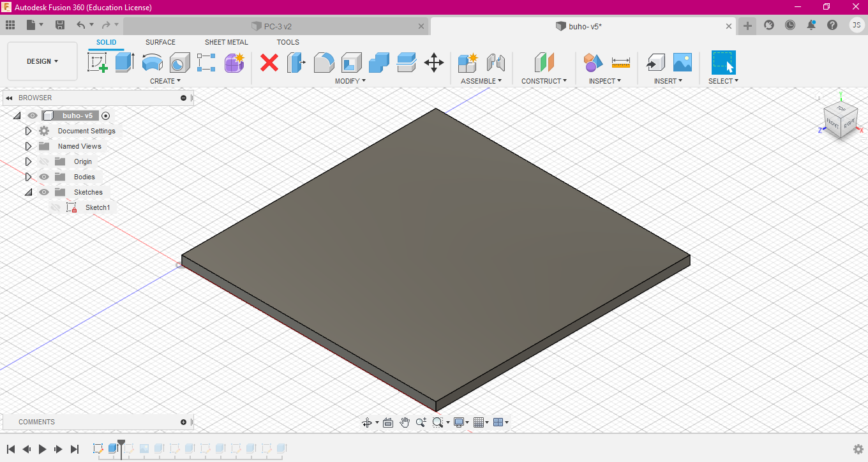Click the Insert Derive icon
The width and height of the screenshot is (868, 462).
point(655,63)
